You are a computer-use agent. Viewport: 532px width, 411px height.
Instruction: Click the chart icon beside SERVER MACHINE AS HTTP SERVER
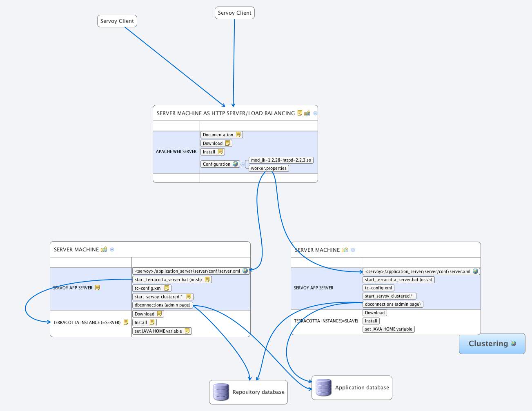click(x=307, y=113)
